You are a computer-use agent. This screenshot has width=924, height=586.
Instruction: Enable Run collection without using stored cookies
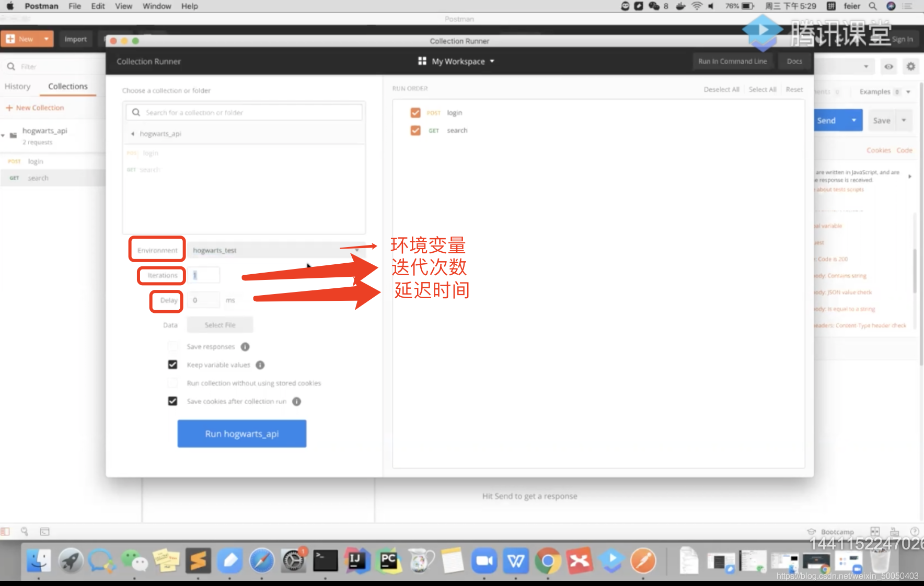(172, 383)
